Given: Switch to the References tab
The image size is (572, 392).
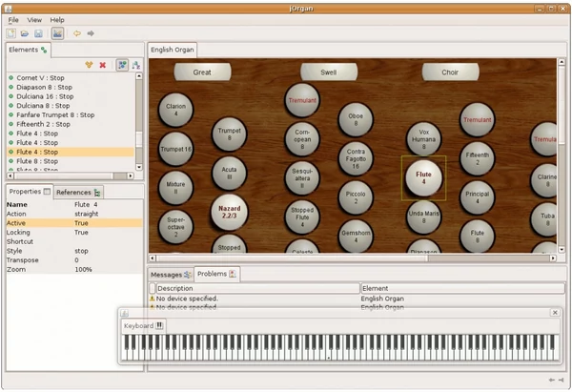Looking at the screenshot, I should pos(78,193).
